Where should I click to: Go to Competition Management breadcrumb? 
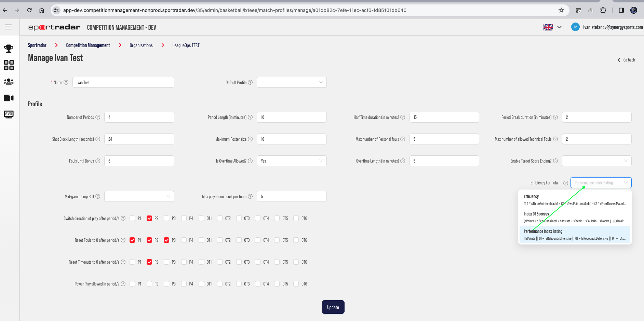tap(88, 45)
